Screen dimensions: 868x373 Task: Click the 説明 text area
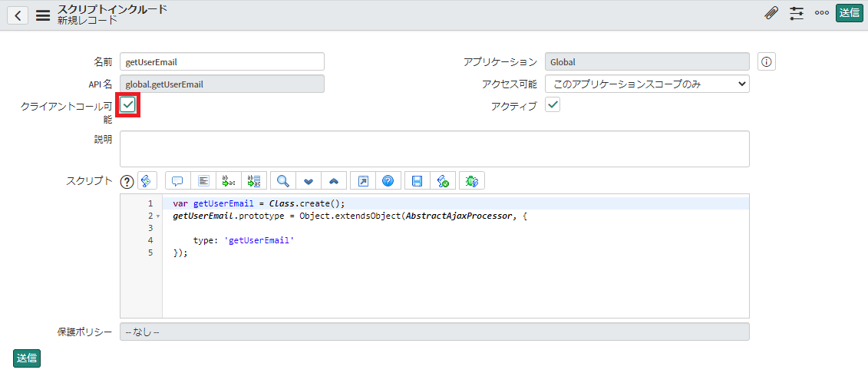(434, 149)
